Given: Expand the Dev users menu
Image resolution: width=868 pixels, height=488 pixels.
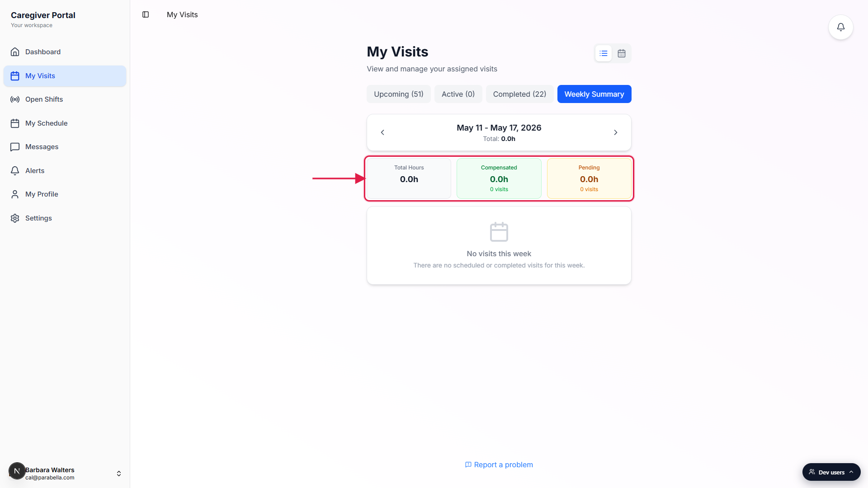Looking at the screenshot, I should click(x=831, y=472).
